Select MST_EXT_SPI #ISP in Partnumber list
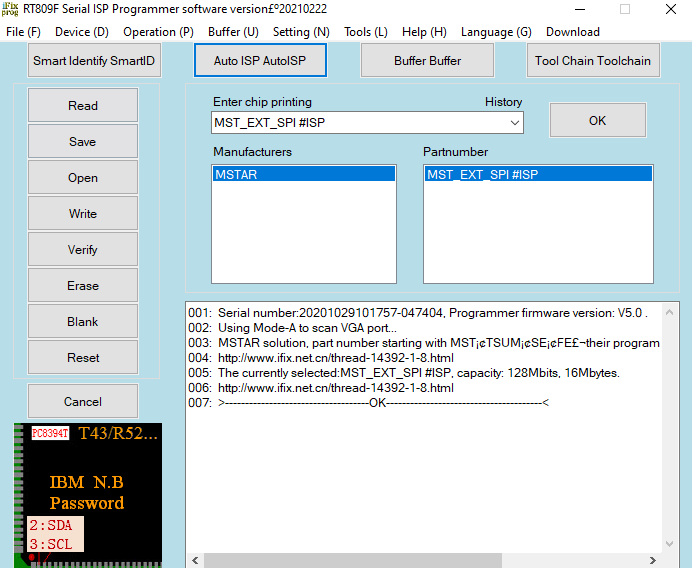This screenshot has width=692, height=568. coord(538,174)
